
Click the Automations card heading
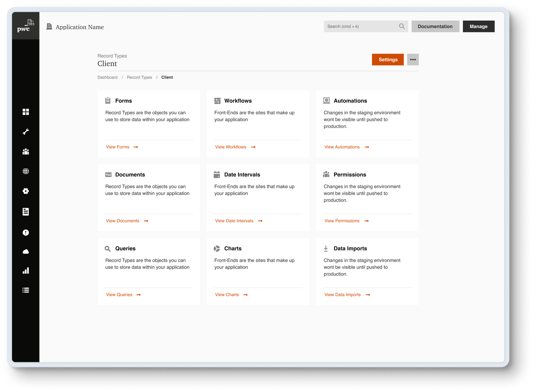point(351,101)
